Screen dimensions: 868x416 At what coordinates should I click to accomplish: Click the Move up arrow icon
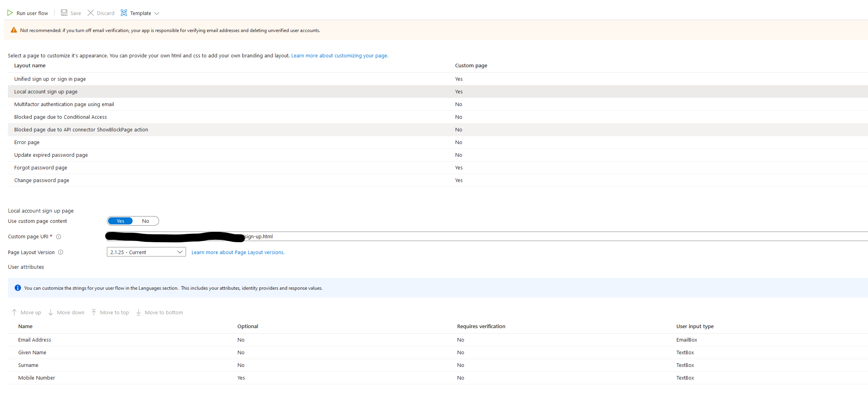pyautogui.click(x=14, y=312)
